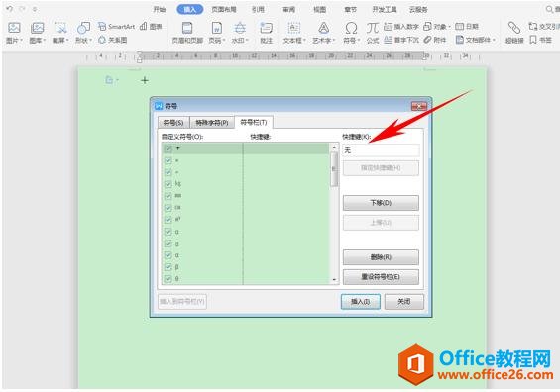Viewport: 560px width, 392px height.
Task: Toggle checkbox for the + symbol row
Action: point(168,148)
